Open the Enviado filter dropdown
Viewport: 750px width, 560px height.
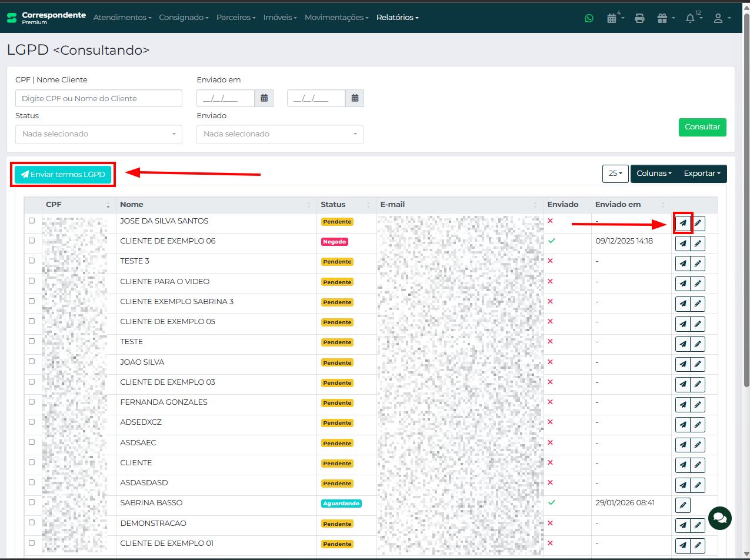click(280, 134)
